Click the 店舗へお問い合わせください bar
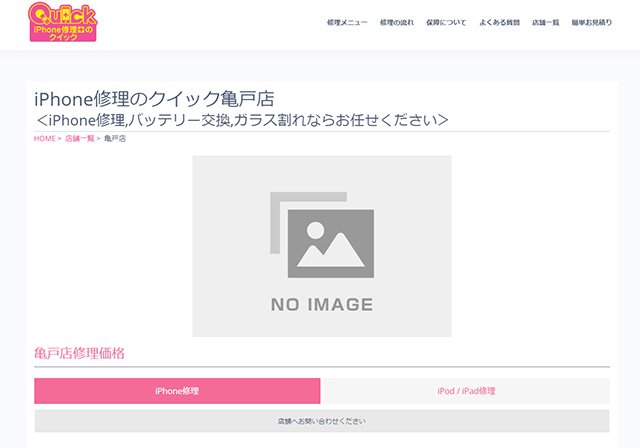 (322, 421)
